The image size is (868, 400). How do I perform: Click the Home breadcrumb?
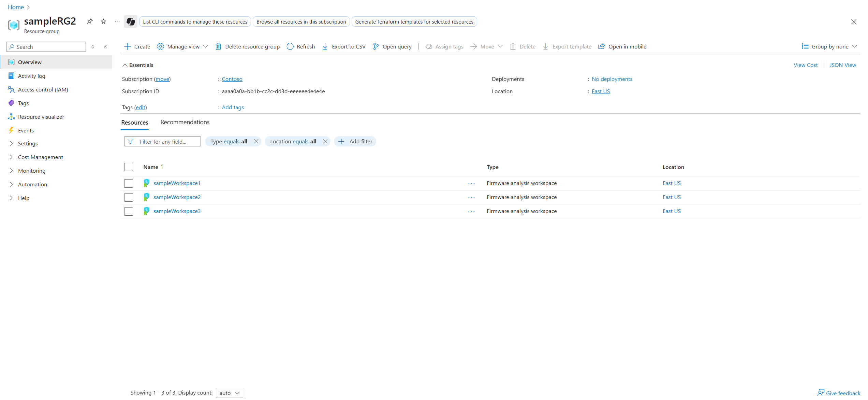(16, 7)
